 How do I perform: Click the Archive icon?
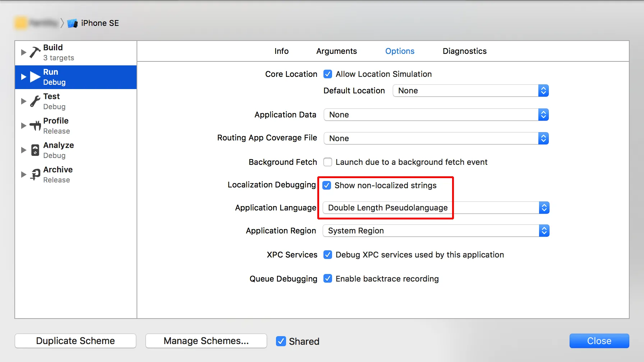35,175
